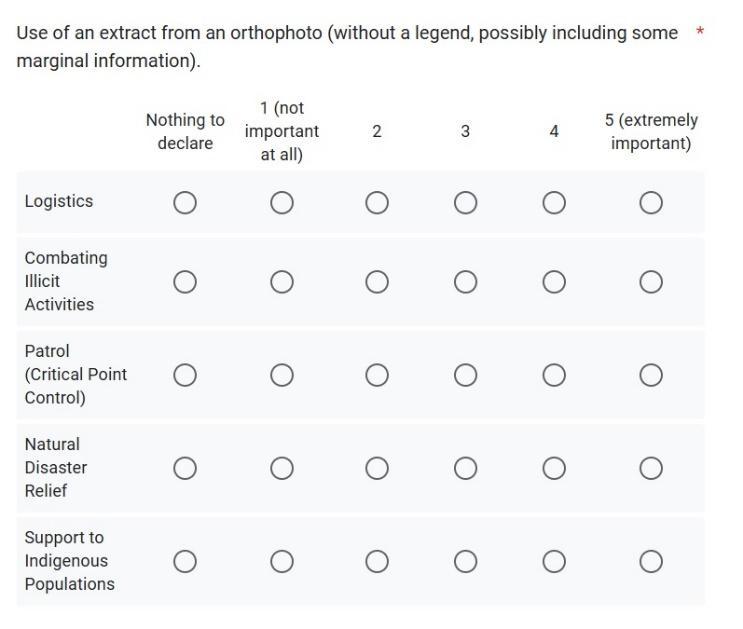
Task: Select rating 1 for Patrol (Critical Point Control)
Action: 282,375
